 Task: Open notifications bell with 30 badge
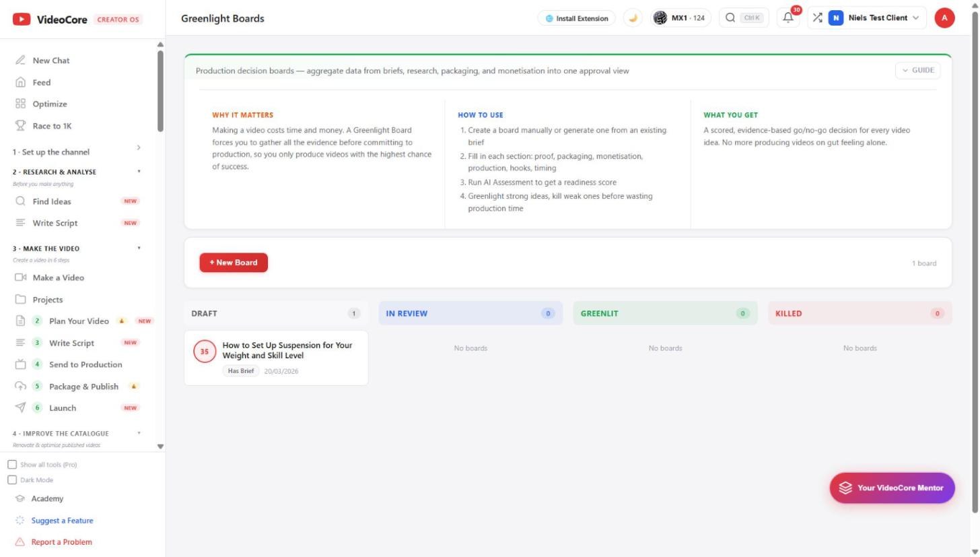point(788,18)
